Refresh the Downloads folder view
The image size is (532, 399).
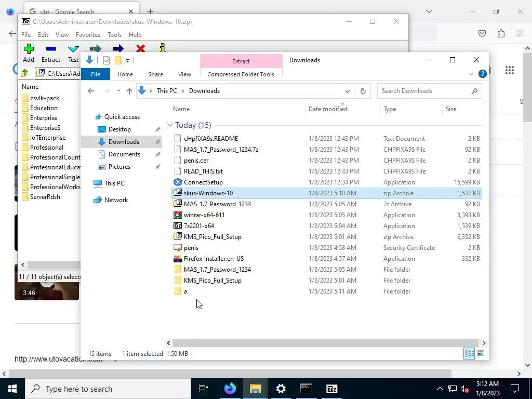pos(363,91)
